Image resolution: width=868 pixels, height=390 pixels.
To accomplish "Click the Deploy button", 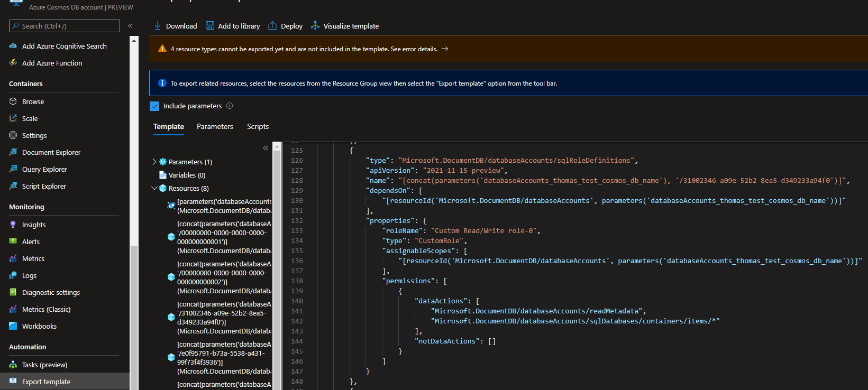I will click(x=286, y=26).
